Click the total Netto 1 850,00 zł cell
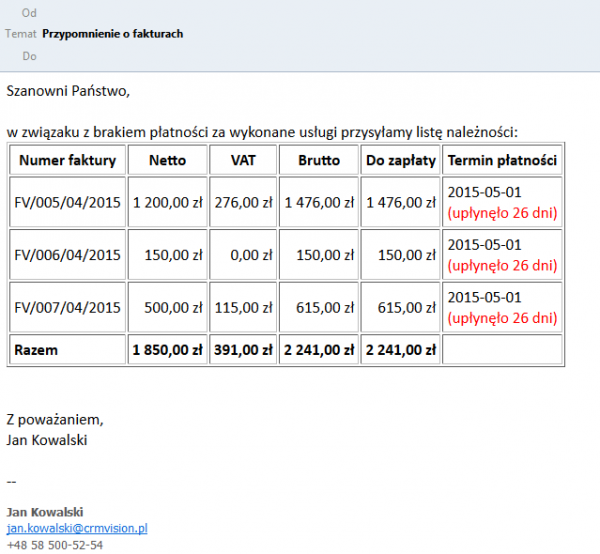 pos(168,350)
